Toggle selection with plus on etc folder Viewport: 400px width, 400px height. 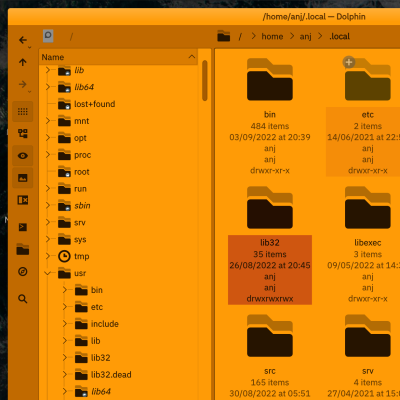pyautogui.click(x=349, y=62)
